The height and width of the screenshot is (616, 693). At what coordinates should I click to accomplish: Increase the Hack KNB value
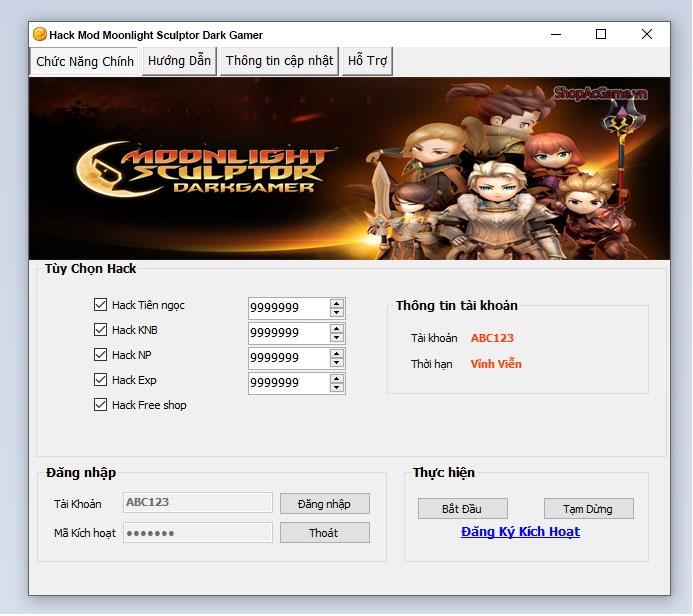click(337, 329)
